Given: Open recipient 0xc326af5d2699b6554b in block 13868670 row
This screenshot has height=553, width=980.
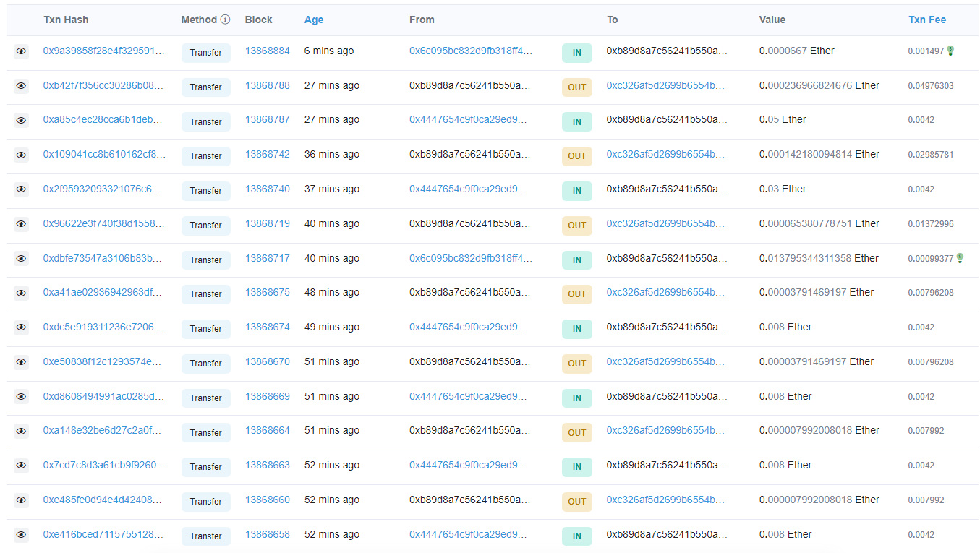Looking at the screenshot, I should 665,361.
